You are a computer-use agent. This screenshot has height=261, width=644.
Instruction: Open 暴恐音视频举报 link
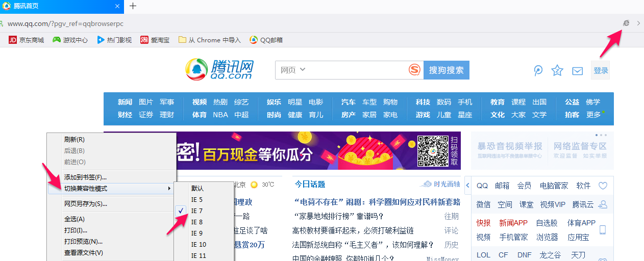tap(510, 150)
